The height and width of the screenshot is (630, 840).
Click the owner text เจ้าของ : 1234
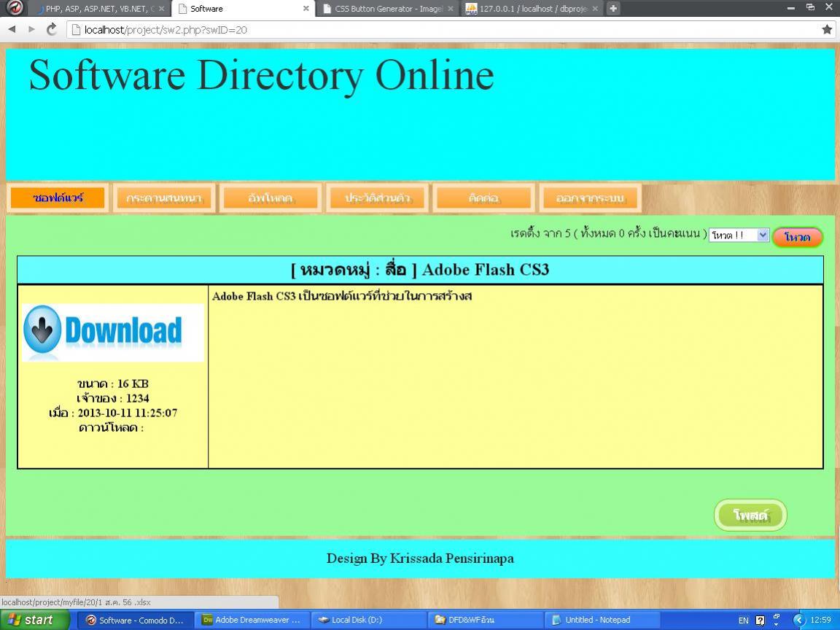pos(112,399)
